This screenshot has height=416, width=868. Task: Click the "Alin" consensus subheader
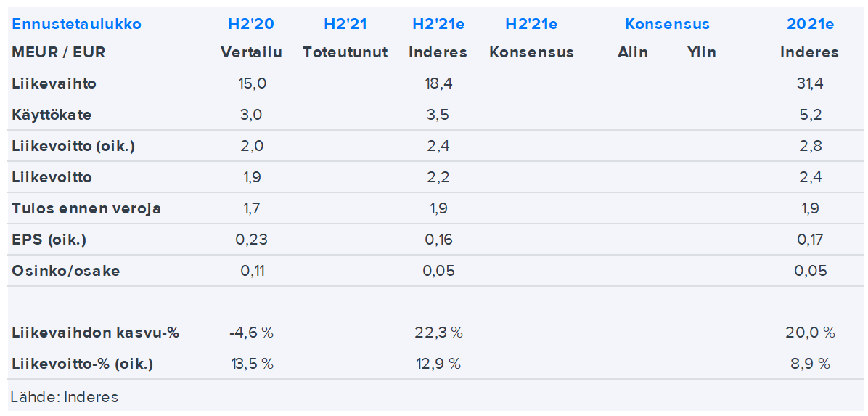tap(632, 52)
